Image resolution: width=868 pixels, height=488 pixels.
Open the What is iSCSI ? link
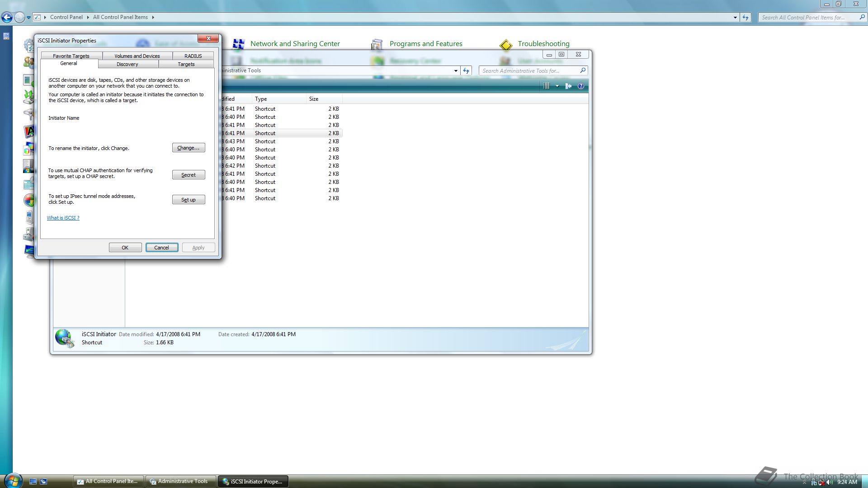click(63, 218)
